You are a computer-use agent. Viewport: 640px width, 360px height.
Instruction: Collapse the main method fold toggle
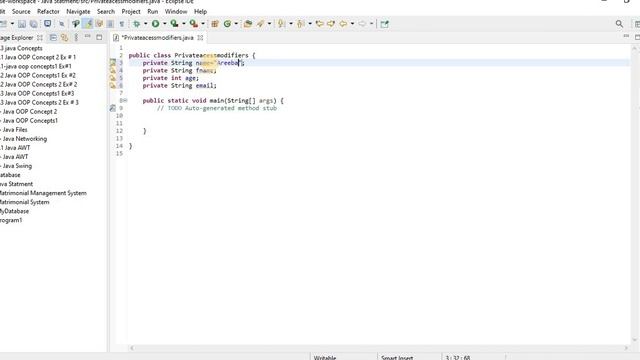pyautogui.click(x=125, y=100)
